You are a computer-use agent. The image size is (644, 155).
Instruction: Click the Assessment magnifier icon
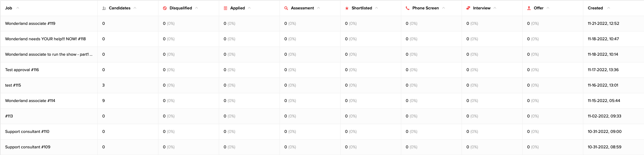(286, 8)
